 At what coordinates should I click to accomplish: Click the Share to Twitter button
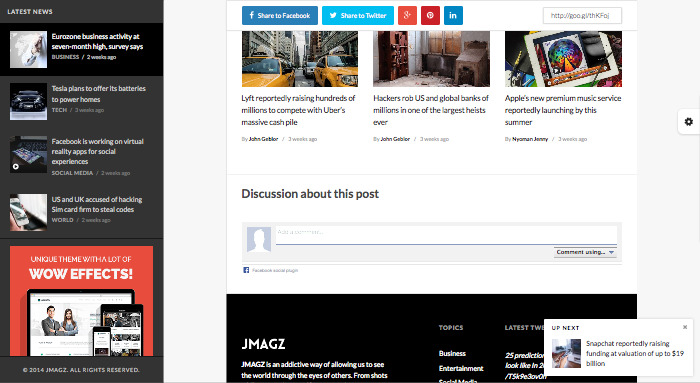[358, 16]
